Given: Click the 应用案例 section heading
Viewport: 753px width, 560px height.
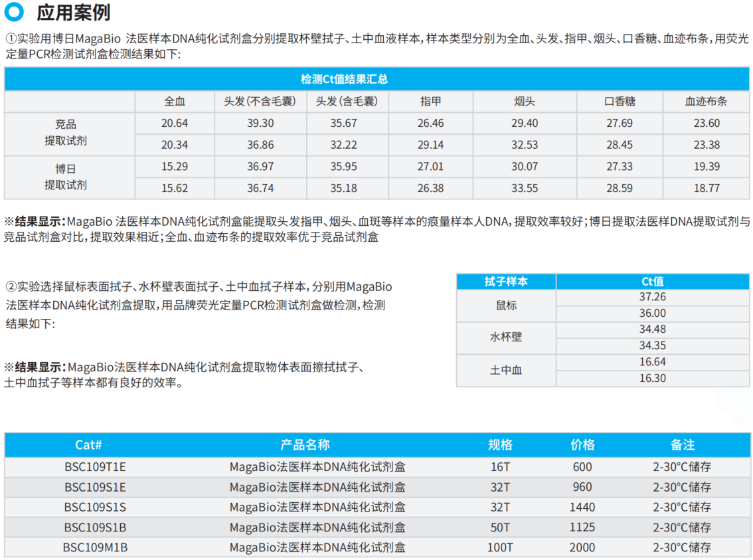Looking at the screenshot, I should (x=73, y=12).
